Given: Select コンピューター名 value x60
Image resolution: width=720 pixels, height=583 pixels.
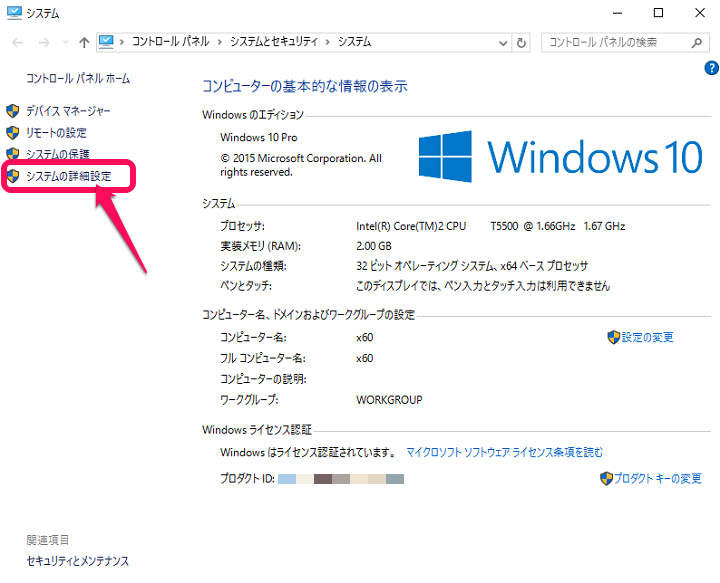Looking at the screenshot, I should point(365,337).
